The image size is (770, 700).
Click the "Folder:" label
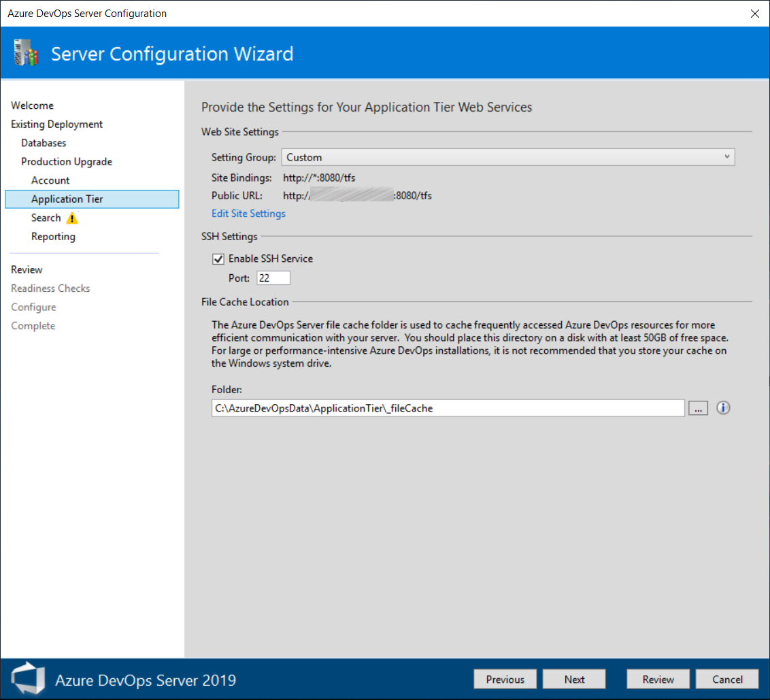[227, 390]
